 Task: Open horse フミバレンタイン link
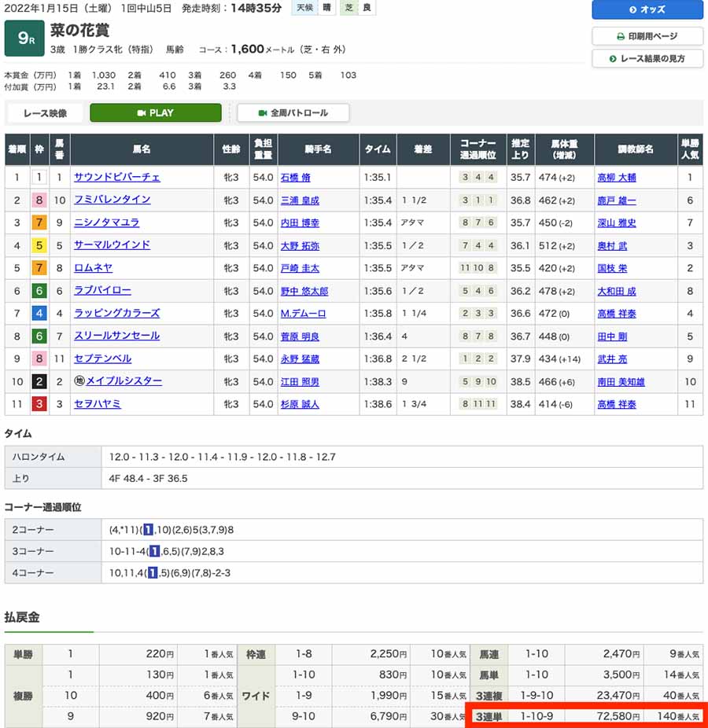coord(112,200)
